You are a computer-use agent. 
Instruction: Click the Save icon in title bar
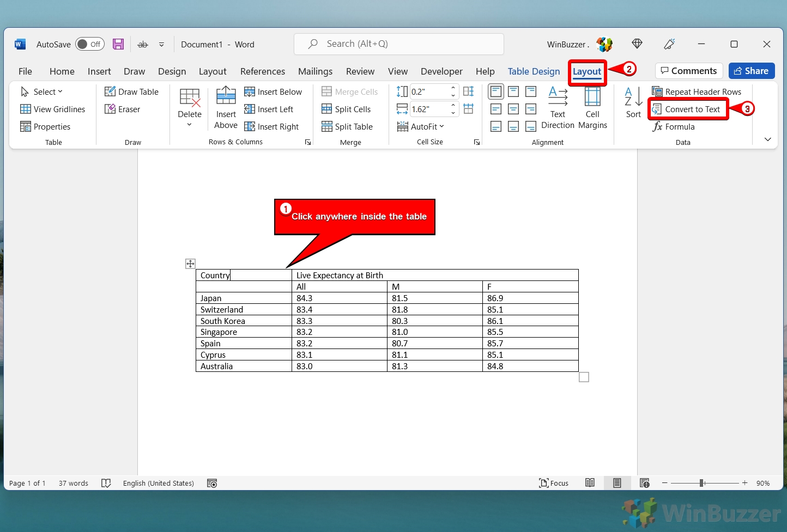118,45
